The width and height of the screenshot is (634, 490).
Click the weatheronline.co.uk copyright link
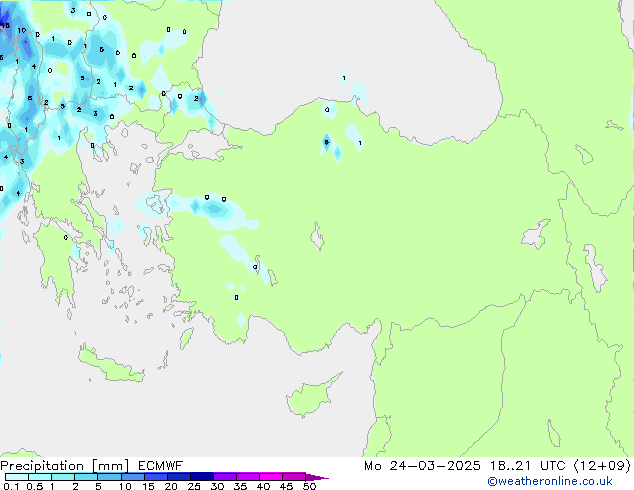(550, 481)
